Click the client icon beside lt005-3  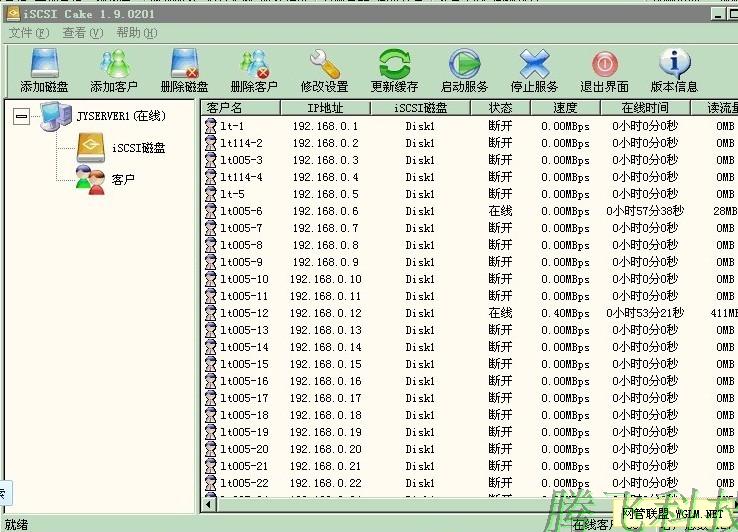[x=210, y=160]
